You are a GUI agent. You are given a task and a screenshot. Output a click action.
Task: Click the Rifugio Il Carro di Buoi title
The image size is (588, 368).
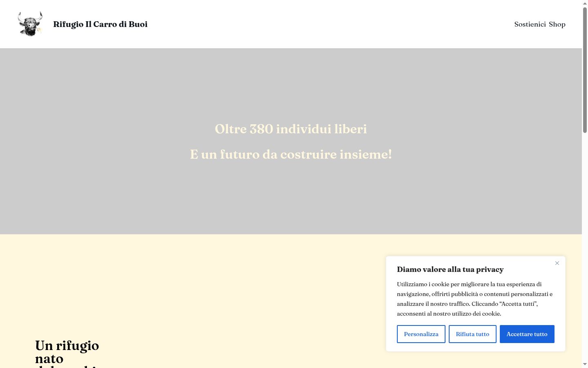(100, 24)
